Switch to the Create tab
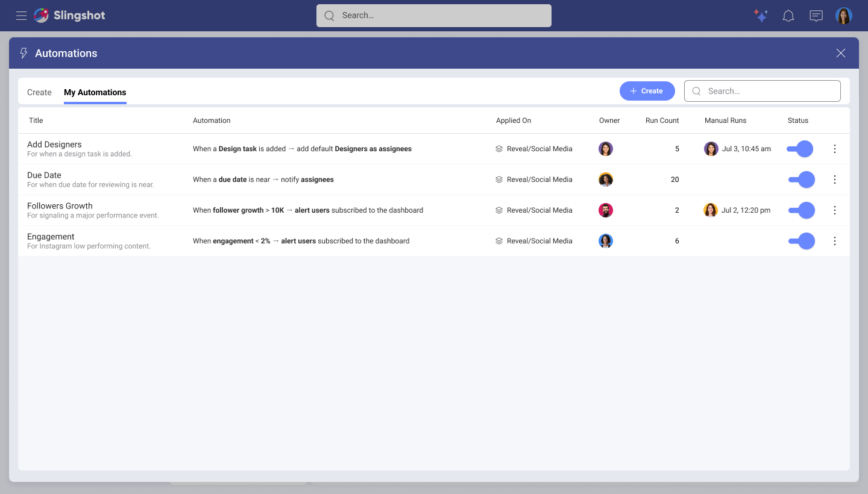The image size is (868, 494). [x=39, y=92]
